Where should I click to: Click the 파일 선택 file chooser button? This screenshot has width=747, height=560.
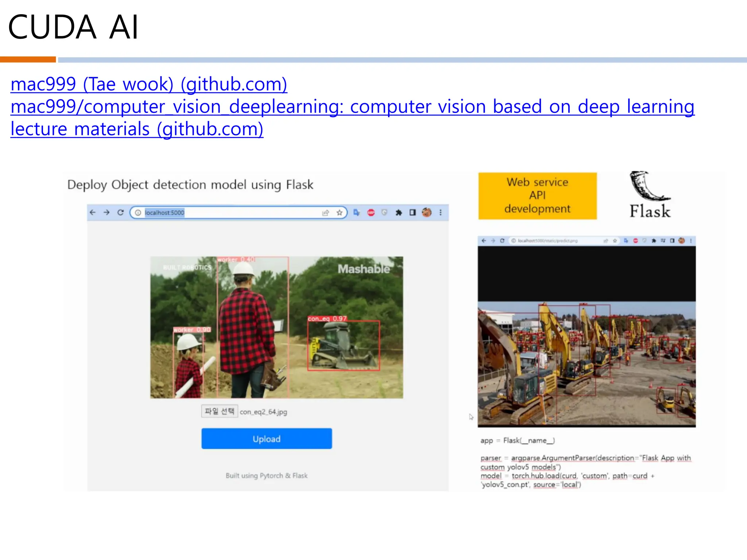click(x=220, y=411)
